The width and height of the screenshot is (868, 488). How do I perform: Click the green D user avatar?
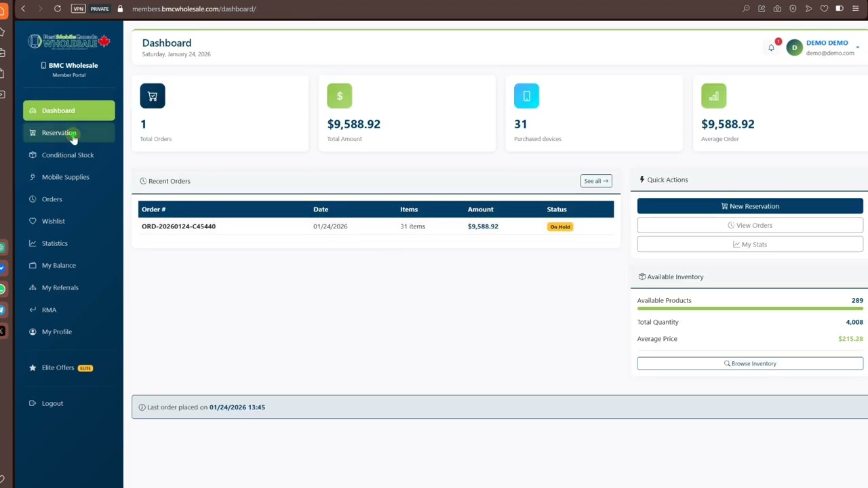click(x=794, y=47)
